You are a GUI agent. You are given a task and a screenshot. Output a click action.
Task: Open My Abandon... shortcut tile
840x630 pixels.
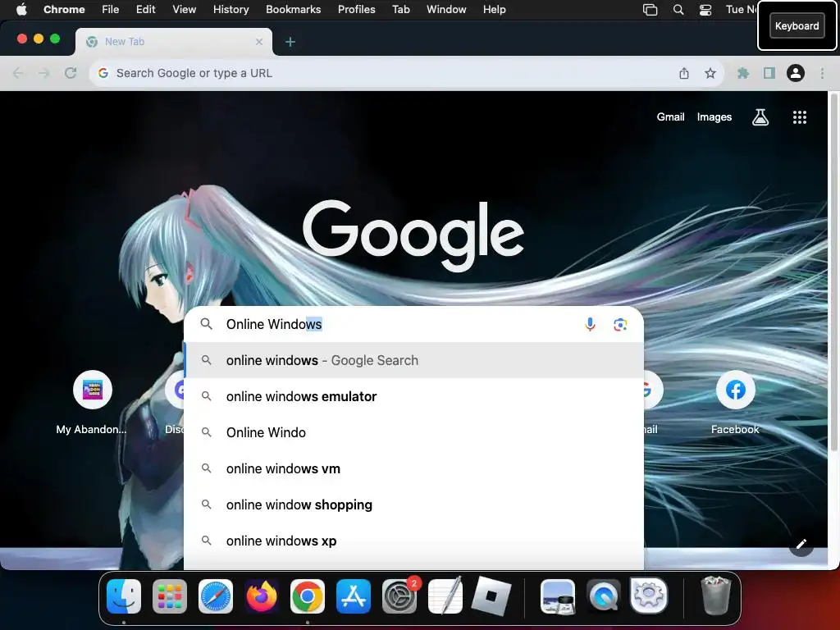[92, 402]
